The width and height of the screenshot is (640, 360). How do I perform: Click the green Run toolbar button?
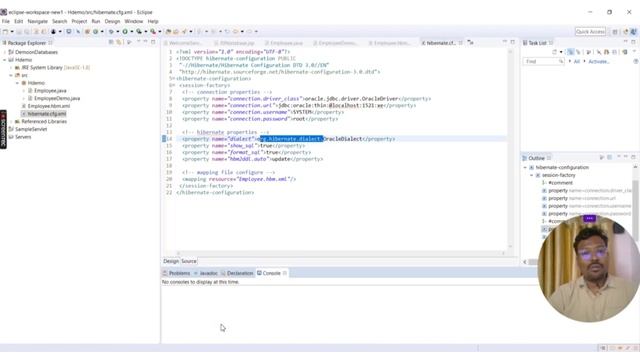[x=125, y=31]
